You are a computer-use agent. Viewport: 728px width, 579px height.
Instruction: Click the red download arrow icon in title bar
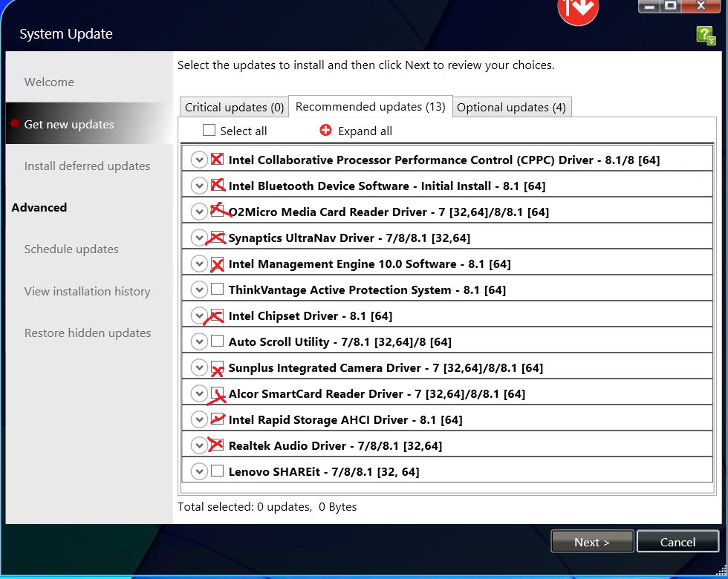578,10
